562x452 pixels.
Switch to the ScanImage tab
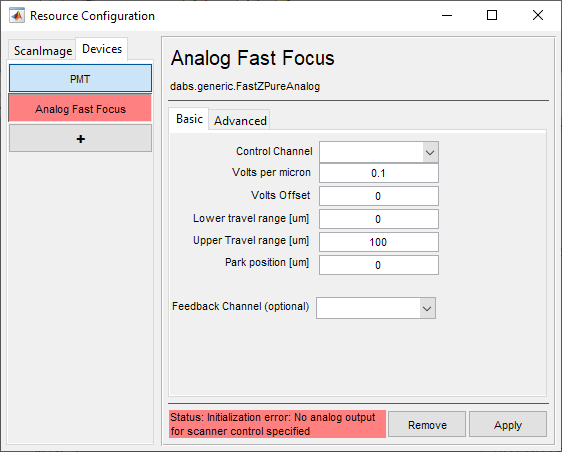click(x=43, y=51)
